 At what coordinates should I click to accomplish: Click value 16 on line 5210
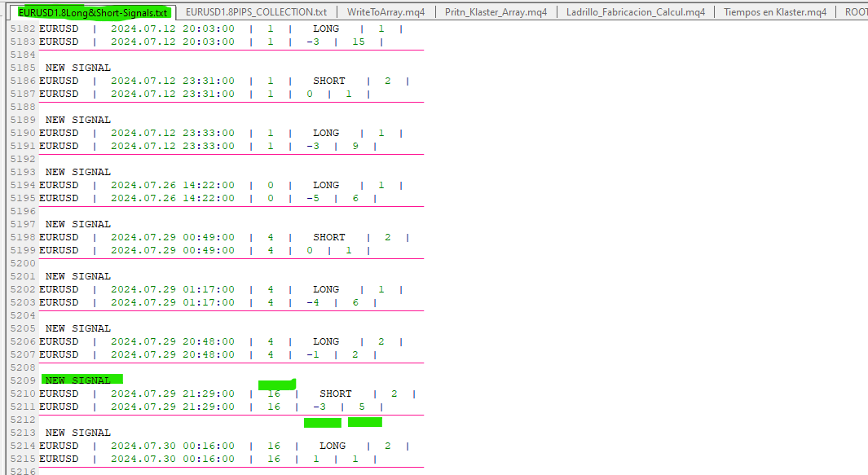(274, 394)
